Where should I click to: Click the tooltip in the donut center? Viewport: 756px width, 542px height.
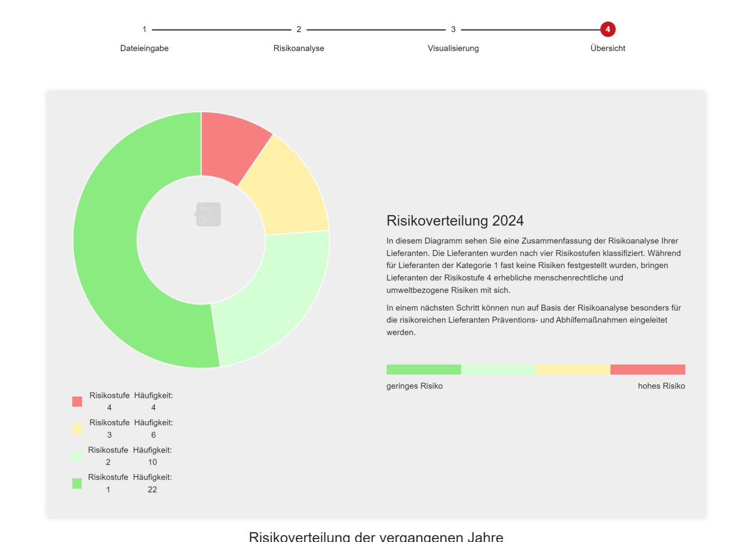click(208, 215)
